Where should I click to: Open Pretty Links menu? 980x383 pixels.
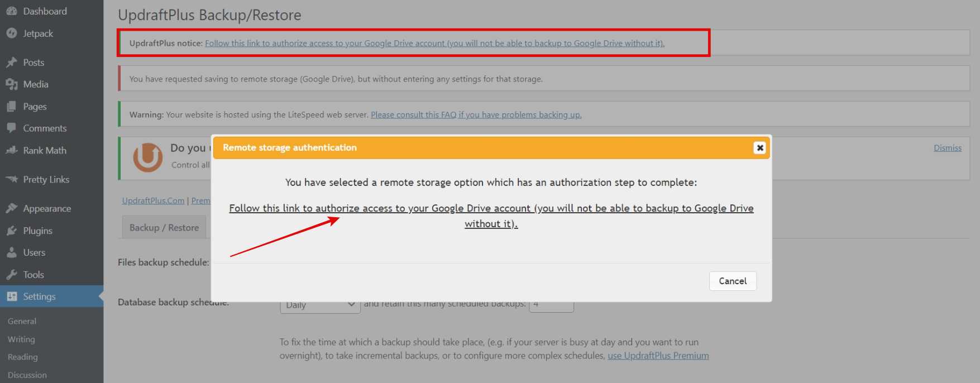tap(46, 180)
